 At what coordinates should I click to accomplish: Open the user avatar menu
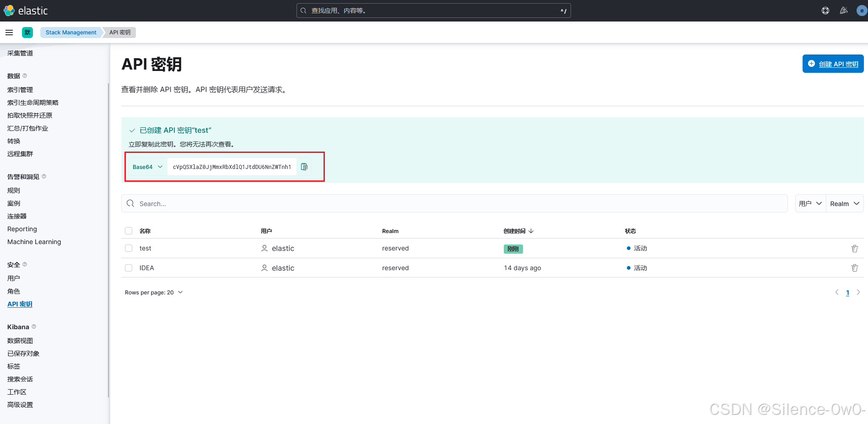click(x=862, y=11)
